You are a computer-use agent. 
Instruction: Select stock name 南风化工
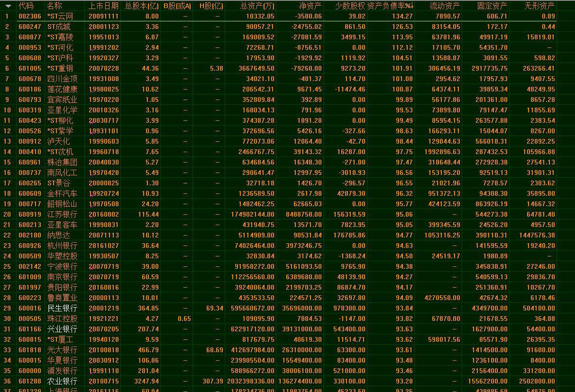coord(62,173)
